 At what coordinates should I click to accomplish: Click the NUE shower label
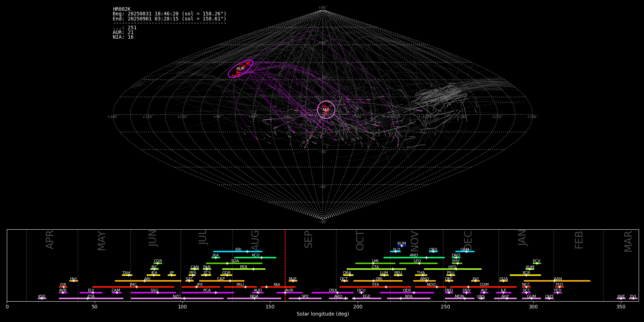point(293,279)
